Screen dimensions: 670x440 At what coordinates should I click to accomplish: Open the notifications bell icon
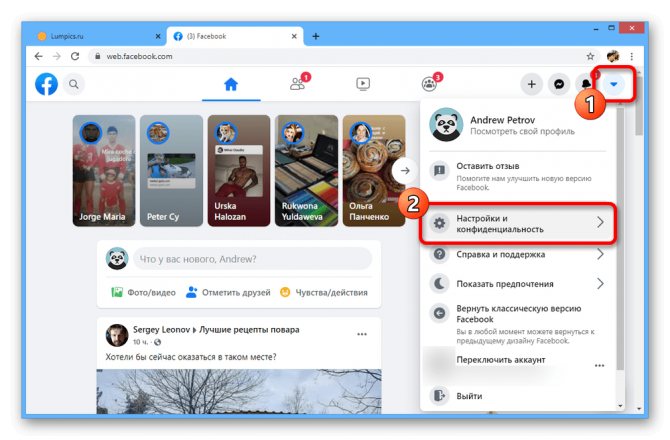coord(586,84)
